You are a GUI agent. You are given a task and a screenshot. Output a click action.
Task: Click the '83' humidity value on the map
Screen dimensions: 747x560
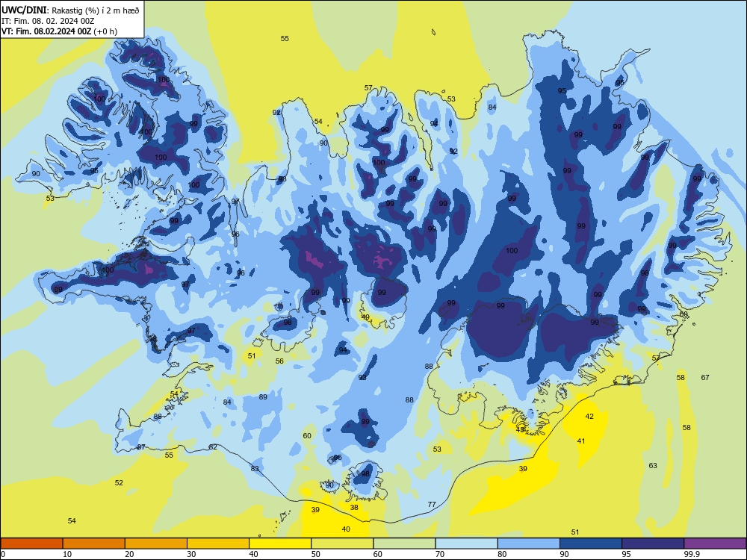tap(255, 469)
